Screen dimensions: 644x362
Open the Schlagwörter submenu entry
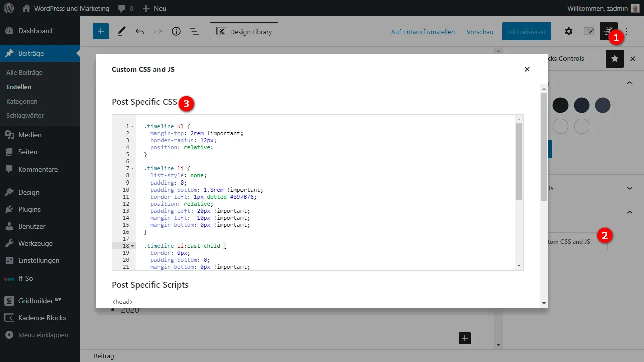25,115
